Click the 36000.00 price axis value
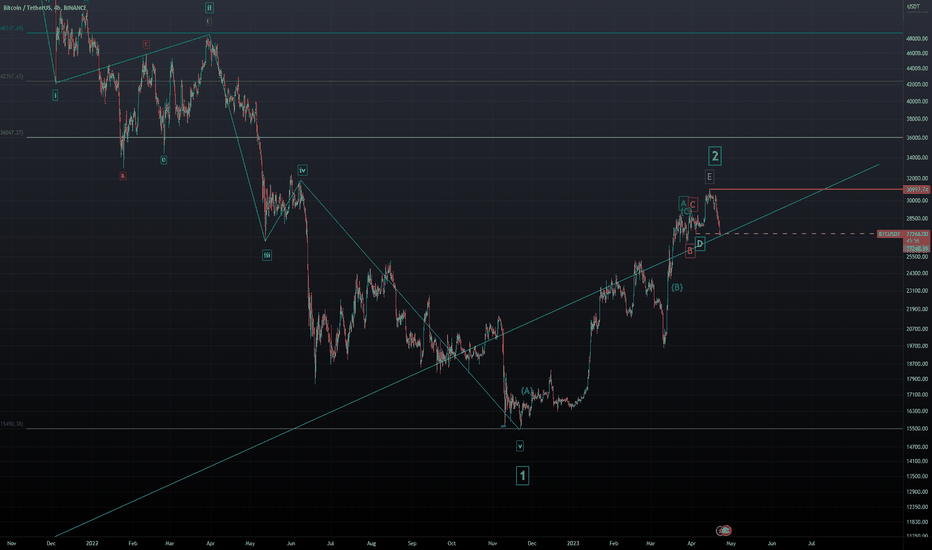 click(x=917, y=138)
